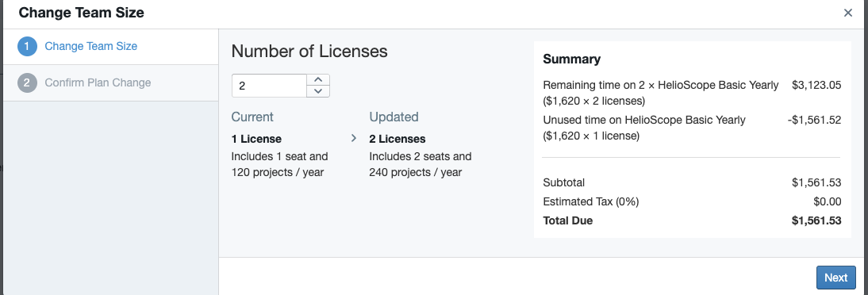Click the '120 projects / year' text
The image size is (868, 295).
278,173
